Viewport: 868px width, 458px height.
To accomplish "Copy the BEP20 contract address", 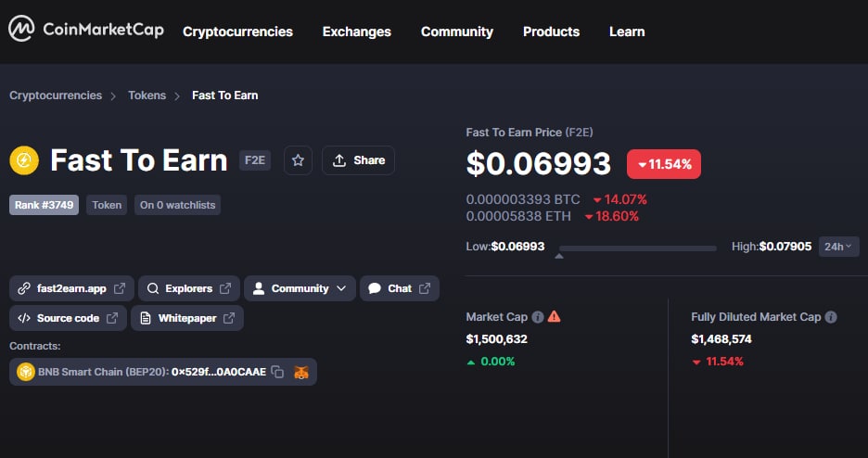I will pyautogui.click(x=277, y=372).
